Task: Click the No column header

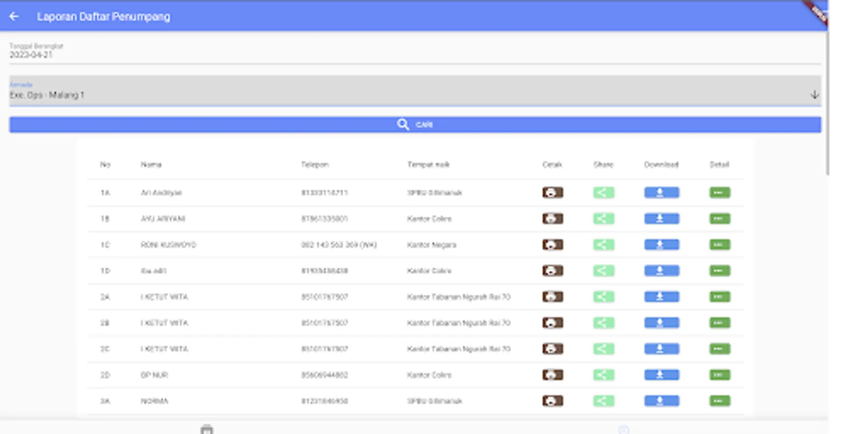Action: (x=105, y=165)
